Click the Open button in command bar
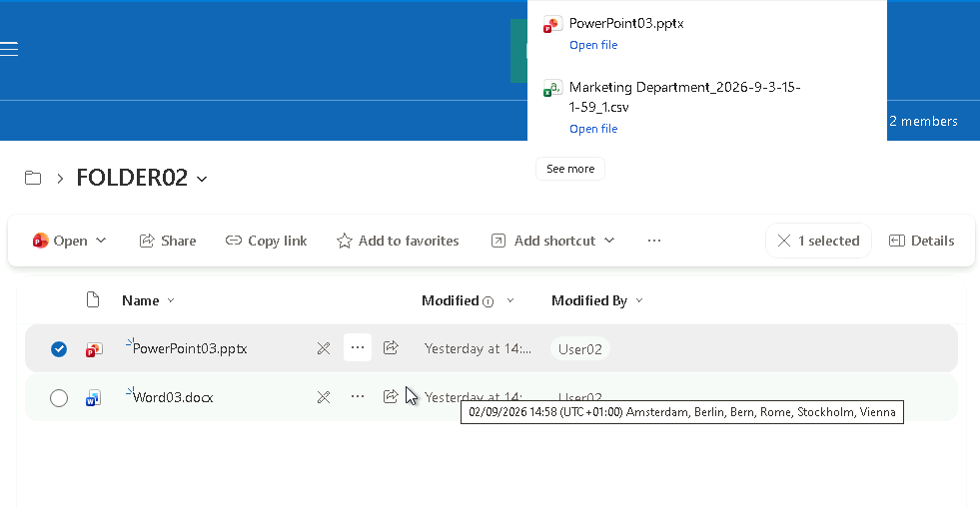Viewport: 980px width, 509px height. click(61, 241)
